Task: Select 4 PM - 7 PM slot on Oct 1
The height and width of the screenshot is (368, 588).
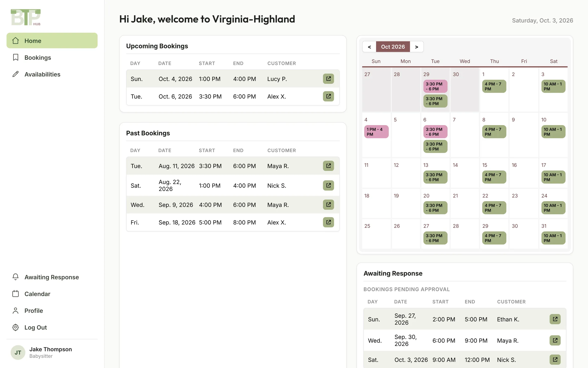Action: tap(494, 86)
